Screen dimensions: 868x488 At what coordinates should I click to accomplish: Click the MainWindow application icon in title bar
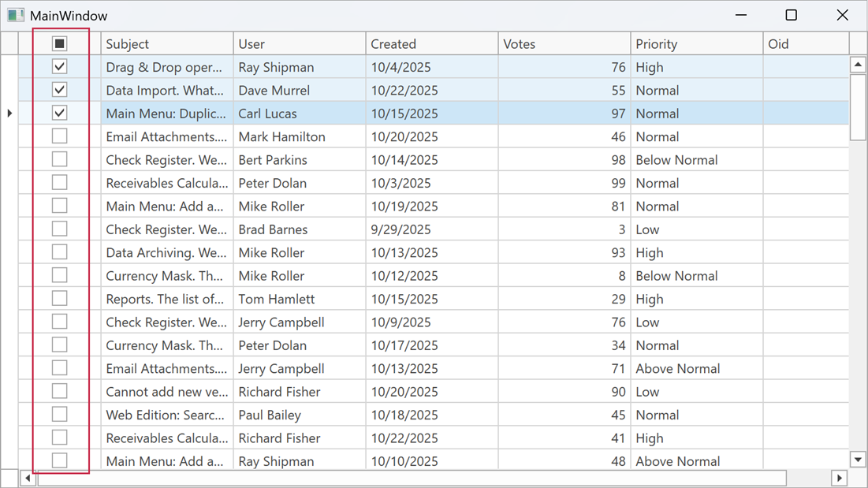point(17,15)
